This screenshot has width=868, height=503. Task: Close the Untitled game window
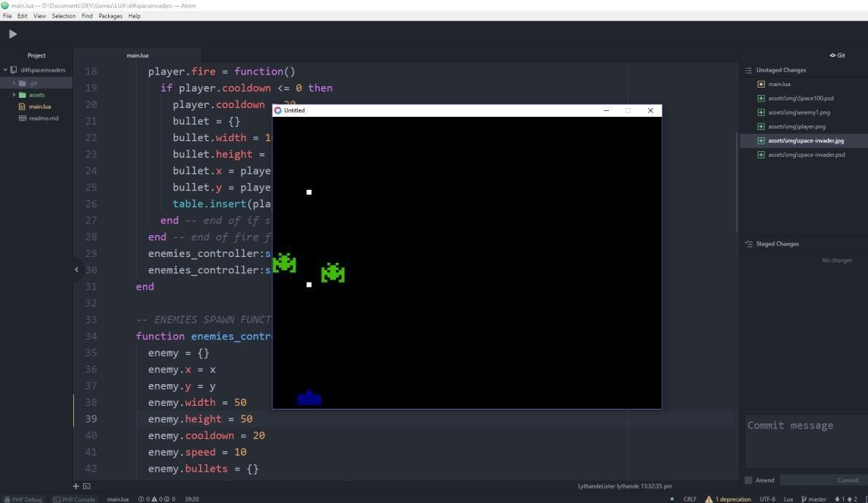pos(650,111)
